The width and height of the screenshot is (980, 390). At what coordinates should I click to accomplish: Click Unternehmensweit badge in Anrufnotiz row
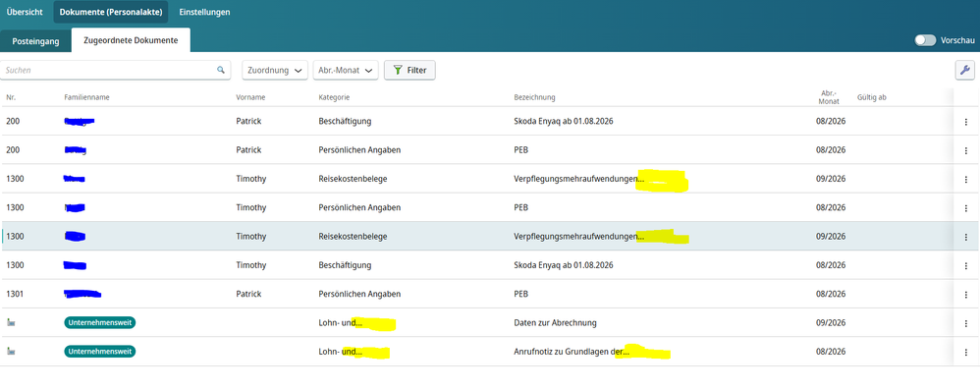[100, 352]
